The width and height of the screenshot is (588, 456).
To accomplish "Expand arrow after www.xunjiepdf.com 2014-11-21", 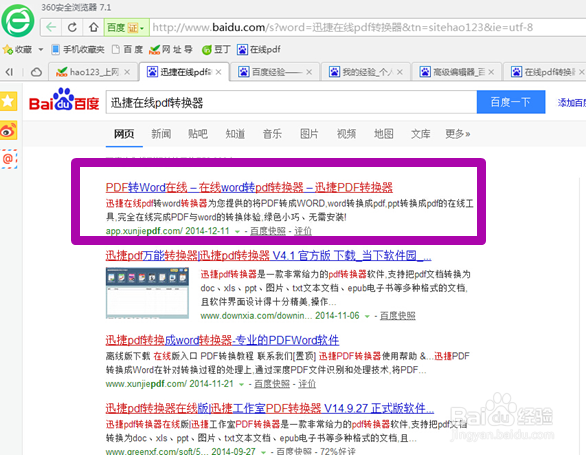I will pyautogui.click(x=241, y=384).
